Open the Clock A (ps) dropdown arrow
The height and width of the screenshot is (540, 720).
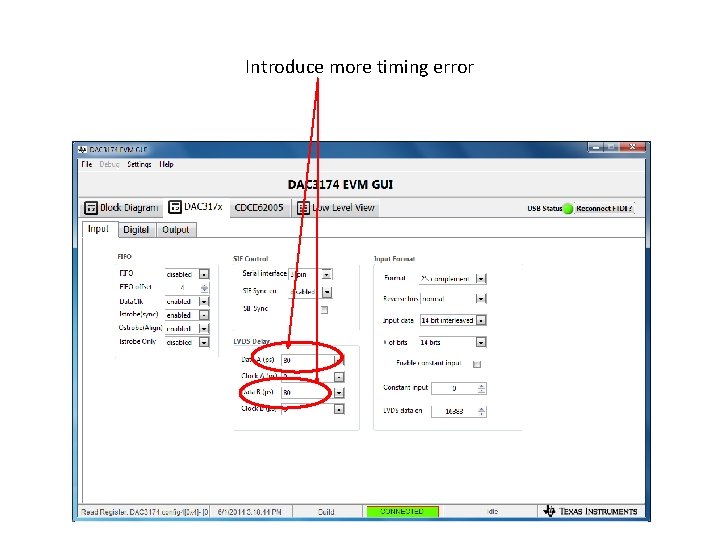tap(339, 377)
